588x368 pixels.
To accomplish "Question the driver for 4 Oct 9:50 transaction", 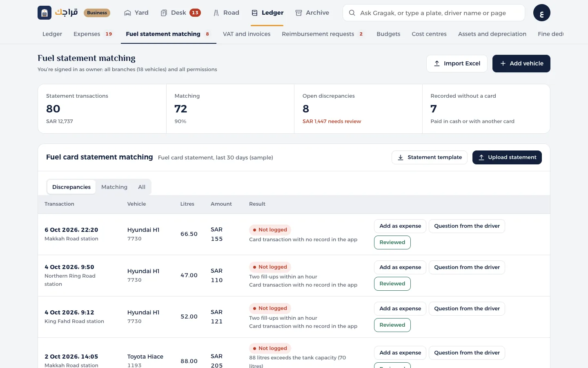I will 467,267.
